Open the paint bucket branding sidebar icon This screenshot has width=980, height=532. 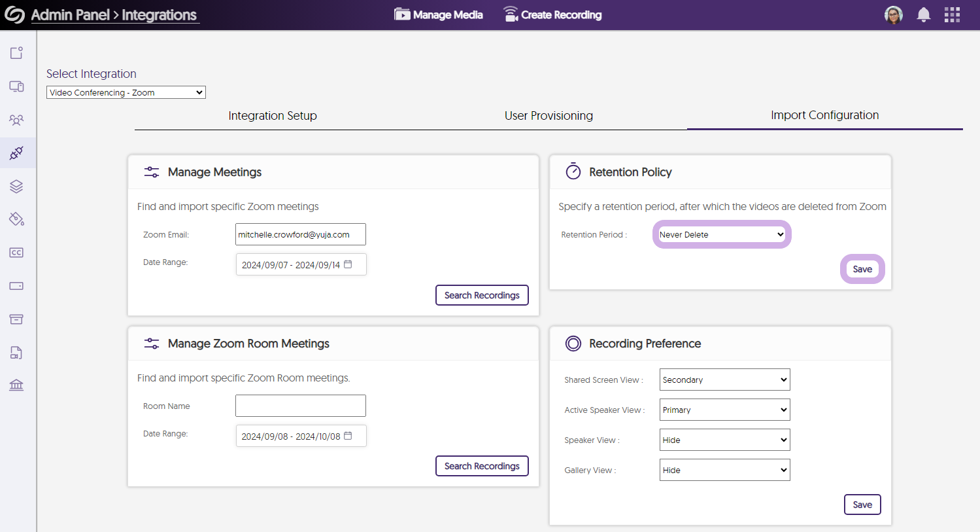pyautogui.click(x=16, y=219)
